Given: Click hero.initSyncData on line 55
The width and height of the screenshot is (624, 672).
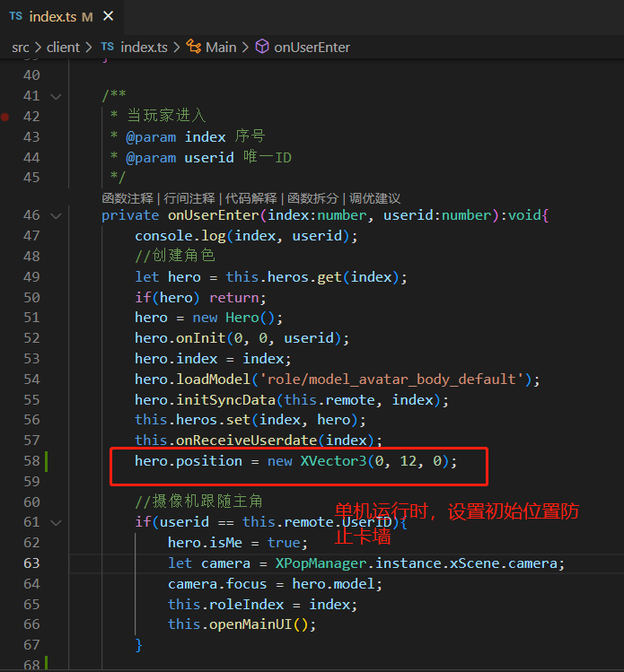Looking at the screenshot, I should (205, 400).
